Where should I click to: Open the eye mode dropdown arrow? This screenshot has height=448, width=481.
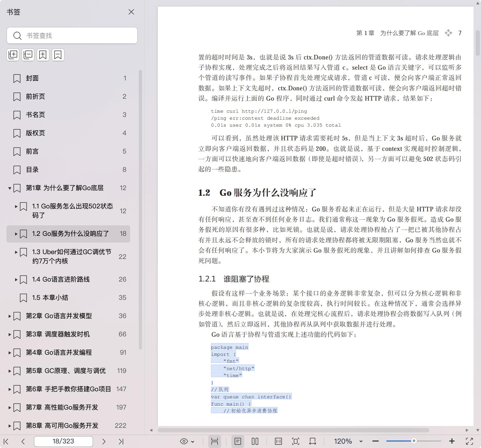point(193,442)
